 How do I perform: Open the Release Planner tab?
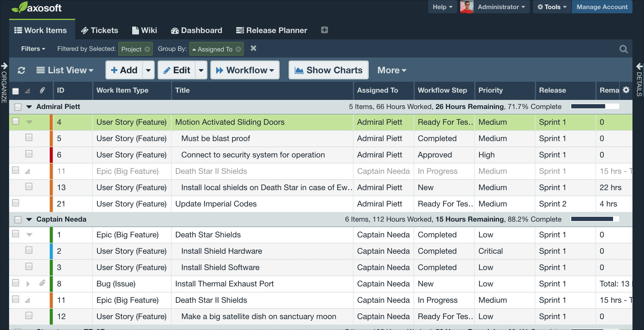pos(272,30)
